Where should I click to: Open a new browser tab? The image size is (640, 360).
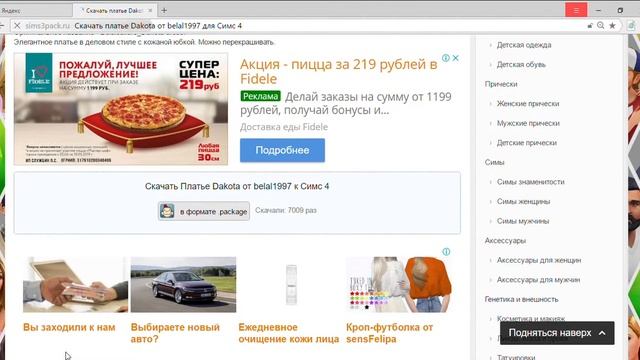coord(164,11)
